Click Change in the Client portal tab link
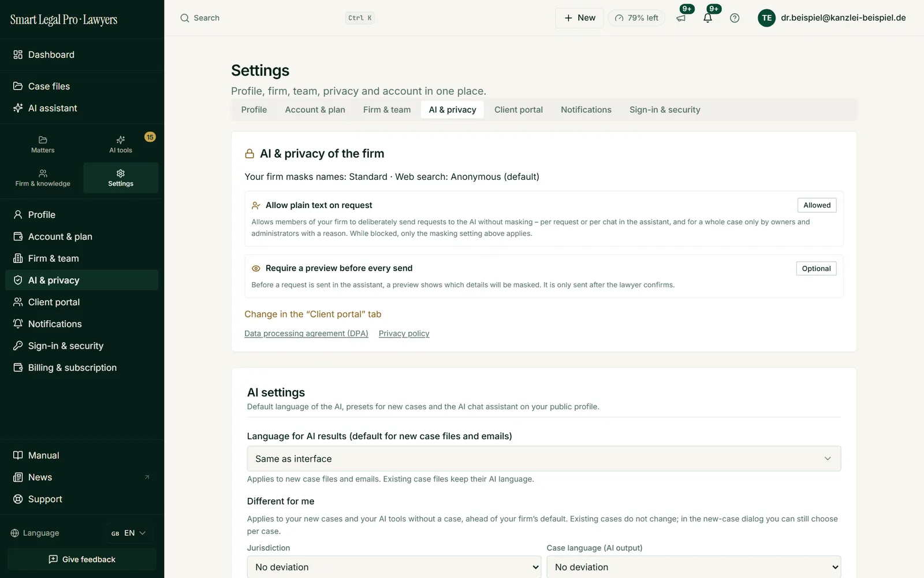Screen dimensions: 924x578 click(313, 314)
